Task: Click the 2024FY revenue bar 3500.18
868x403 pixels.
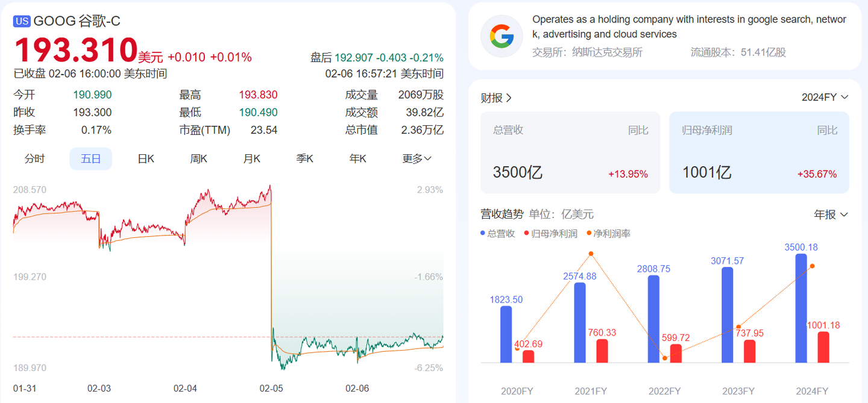Action: pos(801,307)
